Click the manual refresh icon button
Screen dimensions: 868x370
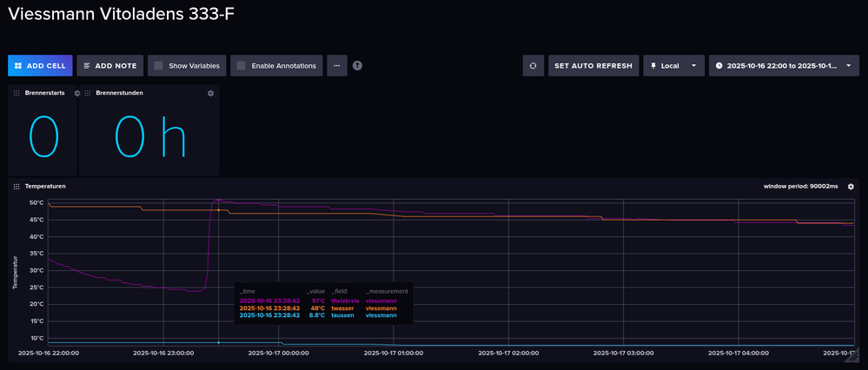click(x=533, y=65)
